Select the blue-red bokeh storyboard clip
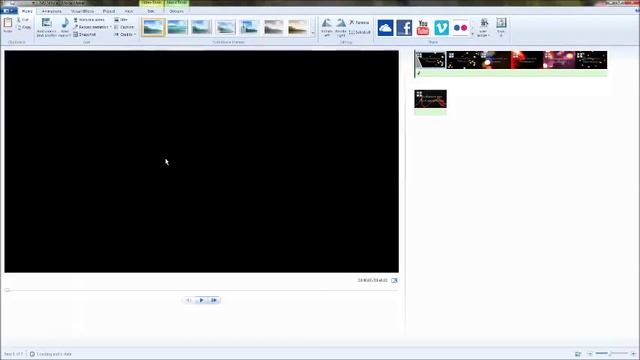This screenshot has height=360, width=640. pos(496,60)
